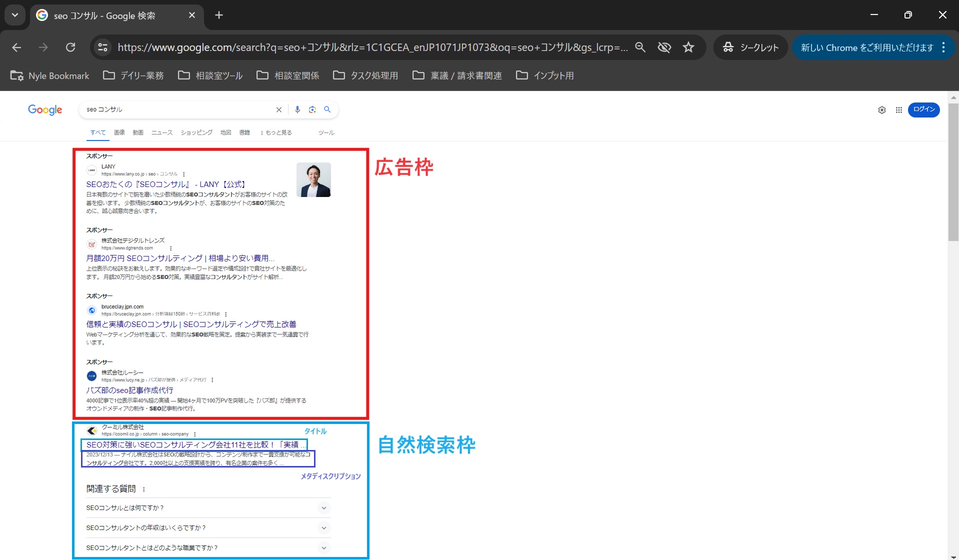Open 相談室関係 bookmark folder
The width and height of the screenshot is (959, 560).
pos(288,75)
